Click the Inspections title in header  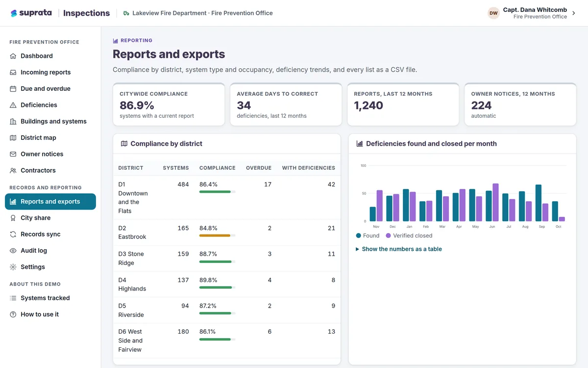click(x=86, y=13)
